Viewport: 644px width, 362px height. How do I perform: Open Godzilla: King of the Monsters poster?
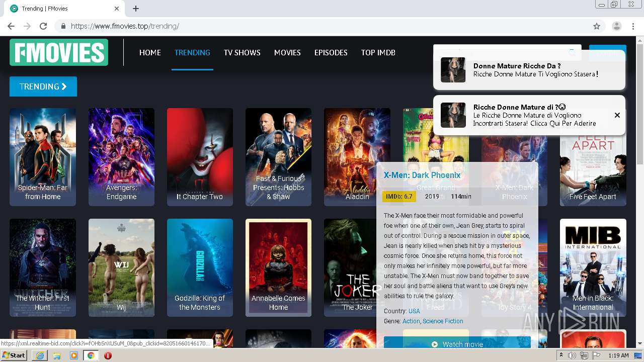pos(200,267)
